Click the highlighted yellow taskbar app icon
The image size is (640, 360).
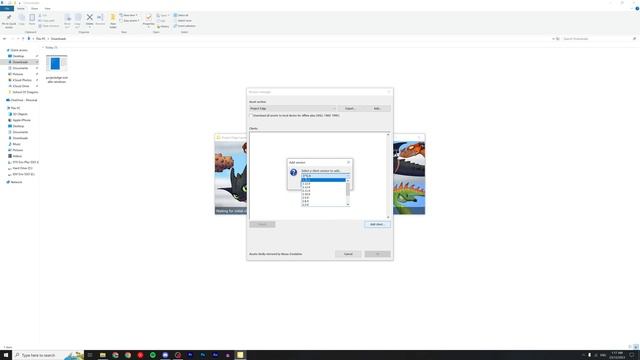click(240, 355)
